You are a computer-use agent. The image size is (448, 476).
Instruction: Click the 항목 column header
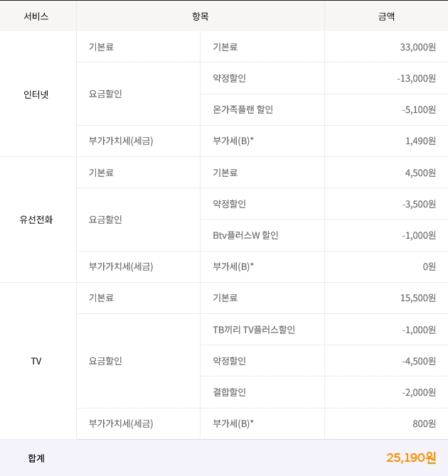coord(200,16)
